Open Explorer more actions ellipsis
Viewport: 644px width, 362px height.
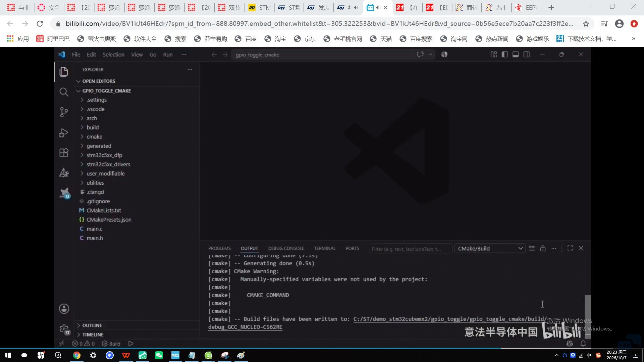(190, 69)
